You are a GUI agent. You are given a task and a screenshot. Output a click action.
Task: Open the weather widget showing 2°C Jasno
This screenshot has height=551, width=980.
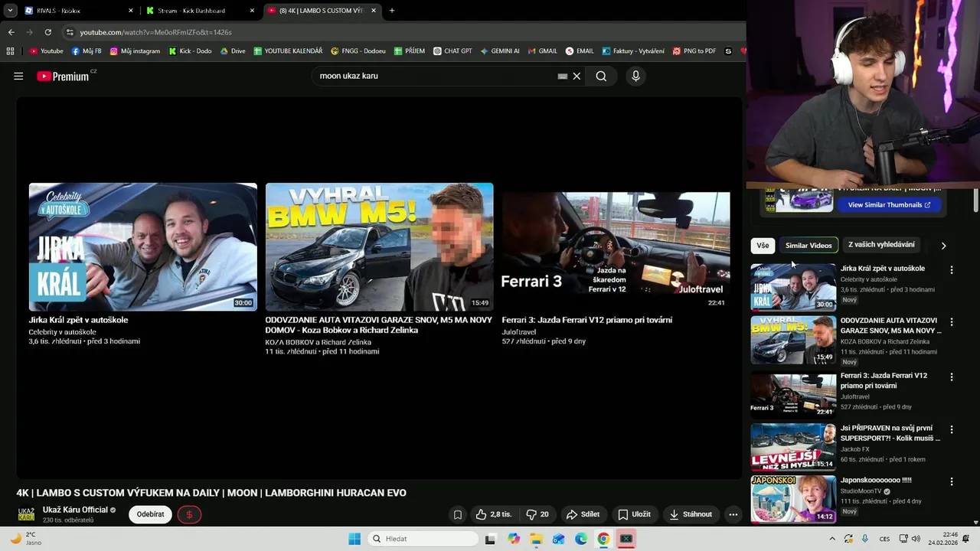pyautogui.click(x=24, y=539)
